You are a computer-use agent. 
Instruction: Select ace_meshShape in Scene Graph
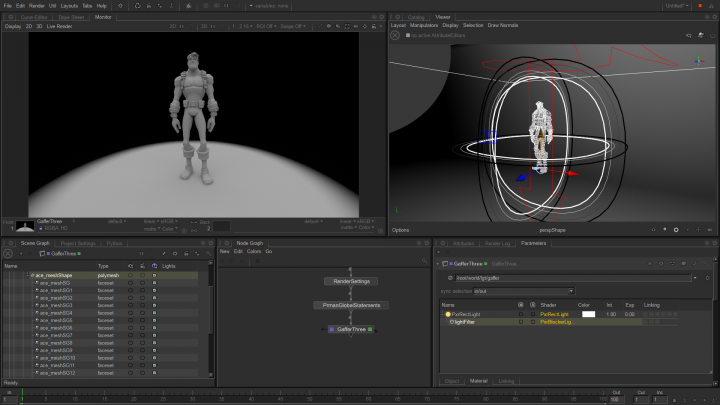(52, 275)
